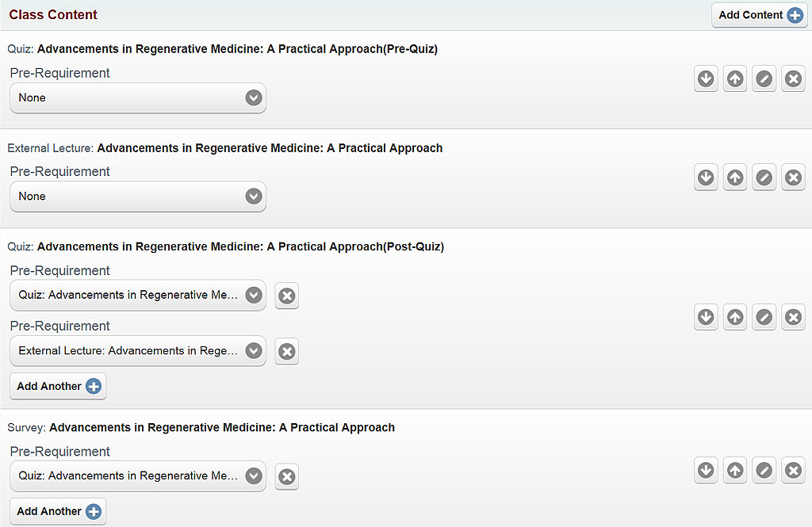Remove the Post-Quiz's Quiz pre-requirement

coord(287,296)
